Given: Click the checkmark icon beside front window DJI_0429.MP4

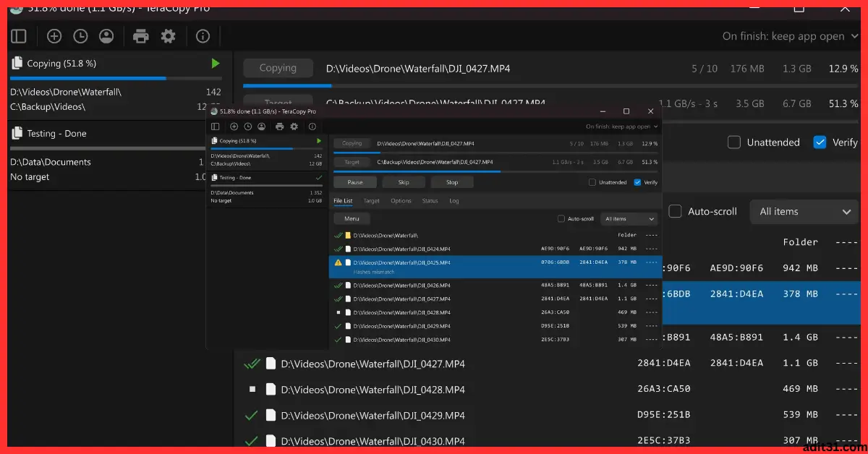Looking at the screenshot, I should point(338,326).
